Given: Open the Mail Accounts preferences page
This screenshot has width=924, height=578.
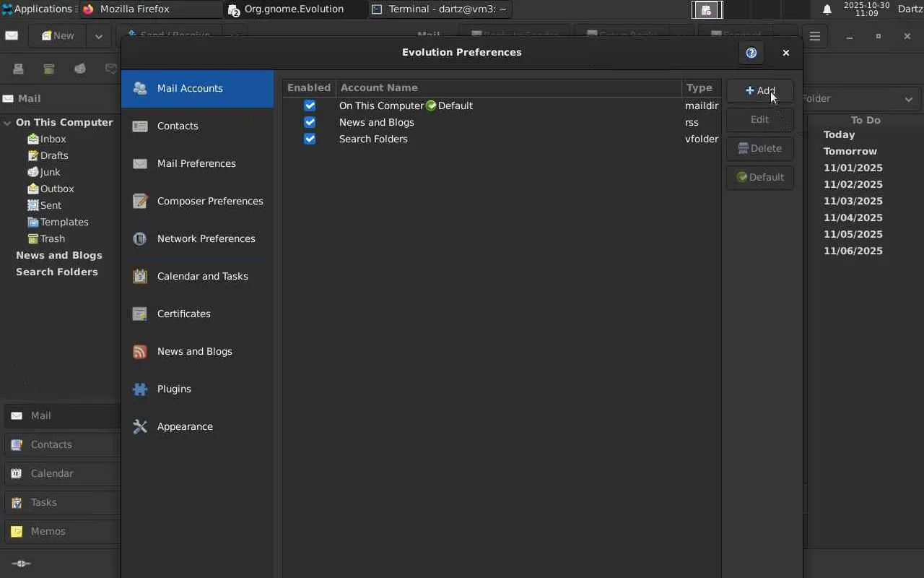Looking at the screenshot, I should [x=197, y=88].
